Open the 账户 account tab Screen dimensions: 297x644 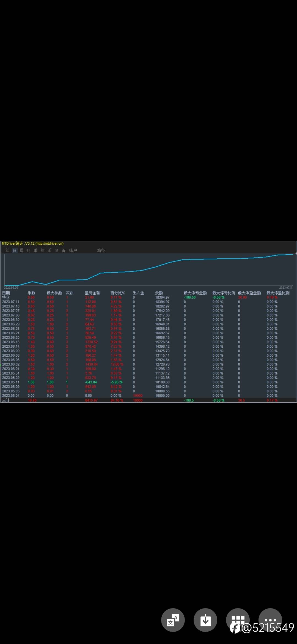[x=73, y=250]
